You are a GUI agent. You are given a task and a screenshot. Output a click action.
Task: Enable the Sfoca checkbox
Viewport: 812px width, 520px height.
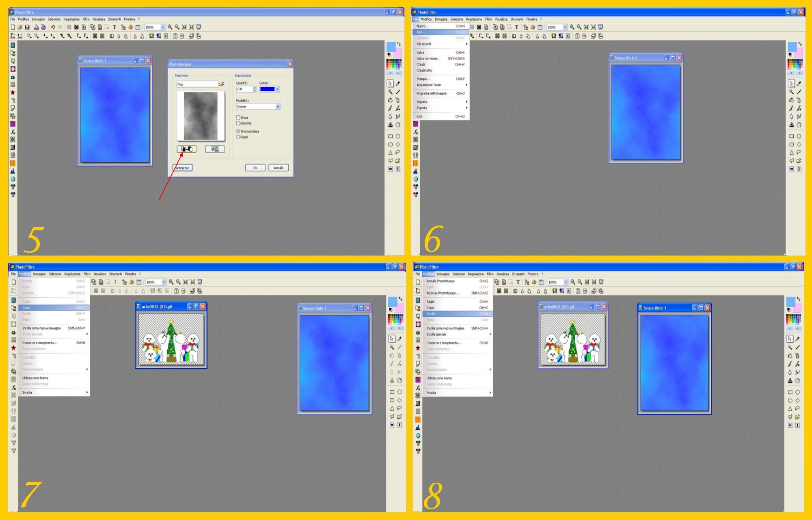[x=238, y=117]
